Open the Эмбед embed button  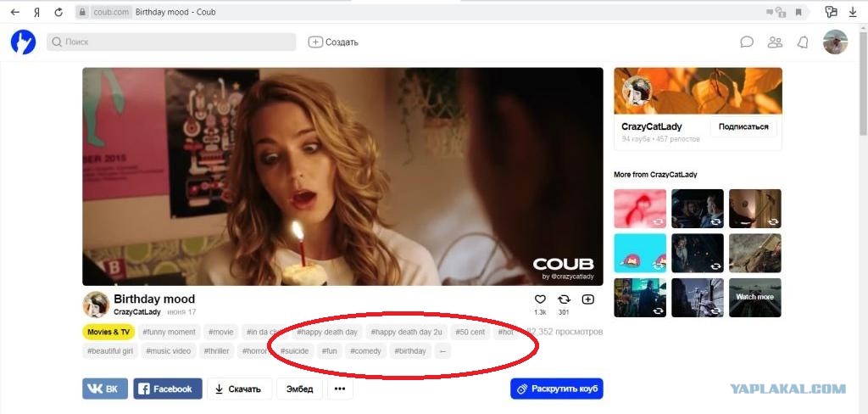pyautogui.click(x=299, y=389)
